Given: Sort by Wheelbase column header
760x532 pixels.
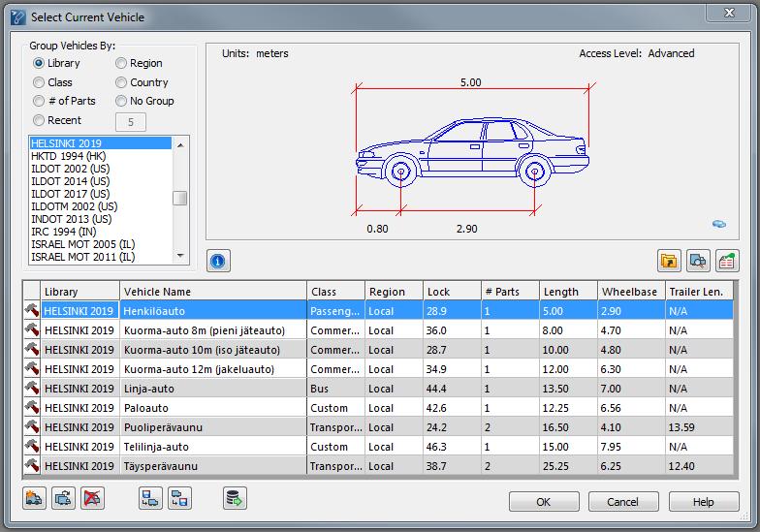Looking at the screenshot, I should coord(632,291).
